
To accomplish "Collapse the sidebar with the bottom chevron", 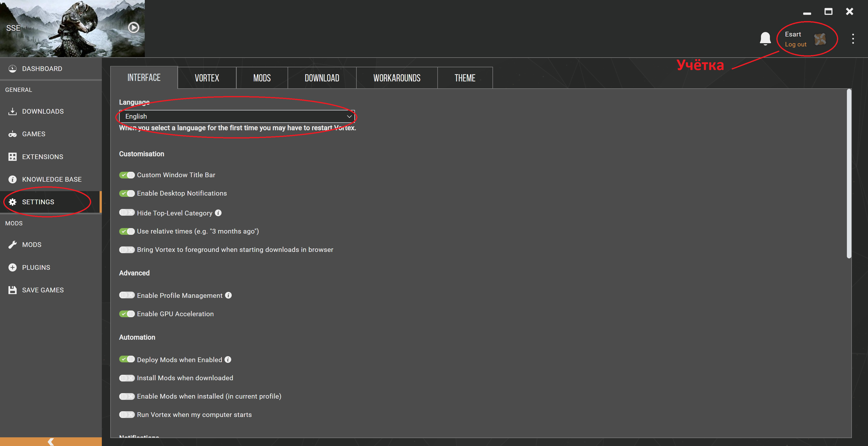I will (51, 442).
